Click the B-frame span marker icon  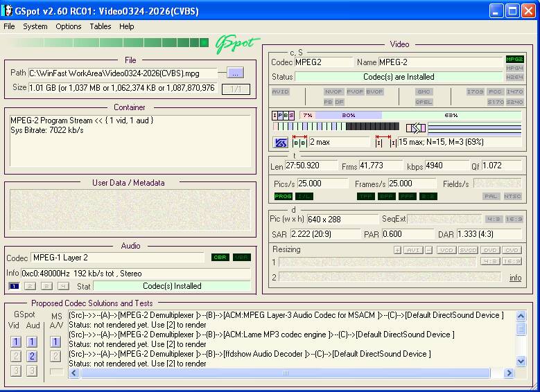click(x=300, y=142)
